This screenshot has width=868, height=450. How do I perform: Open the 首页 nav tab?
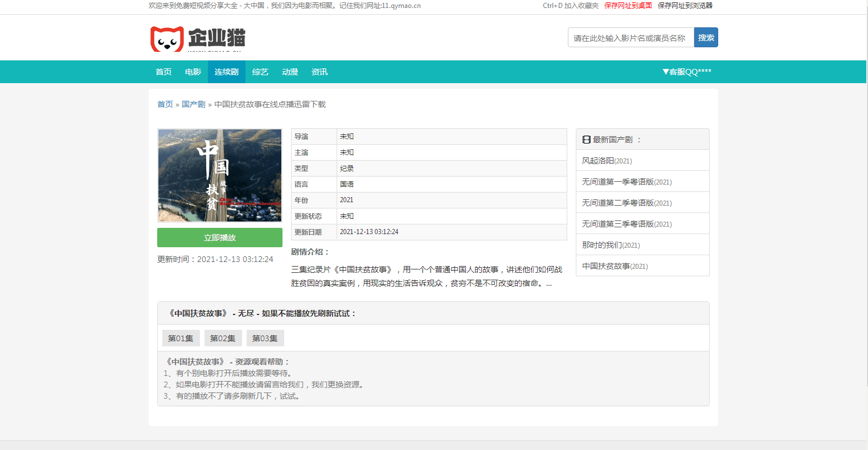[163, 72]
